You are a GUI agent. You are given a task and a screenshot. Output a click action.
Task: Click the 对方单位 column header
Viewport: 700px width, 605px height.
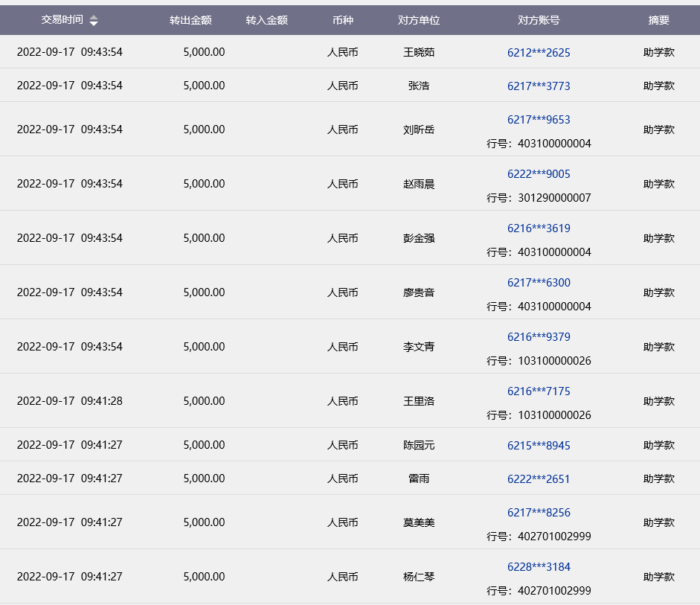coord(419,20)
